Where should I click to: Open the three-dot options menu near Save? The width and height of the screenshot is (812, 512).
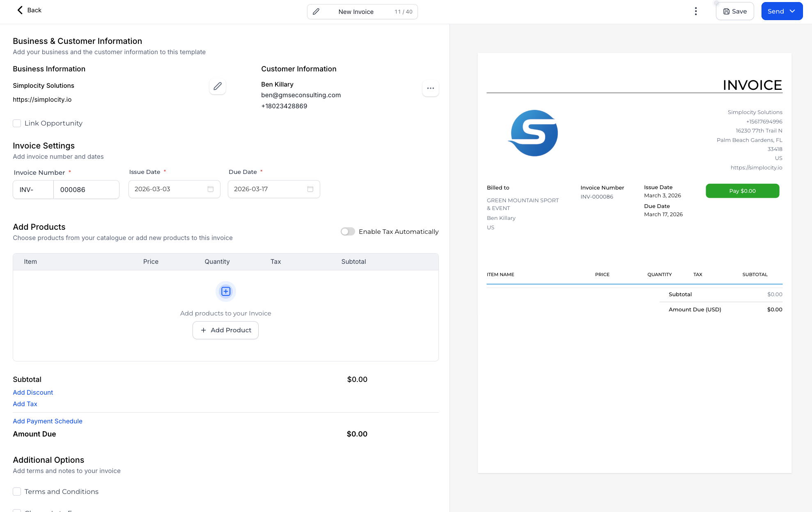[696, 11]
